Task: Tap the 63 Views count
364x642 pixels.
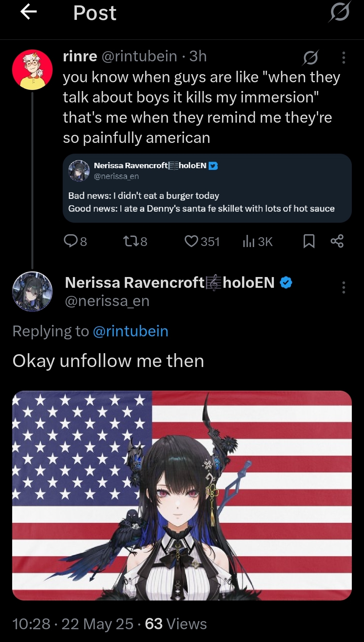Action: [x=176, y=624]
